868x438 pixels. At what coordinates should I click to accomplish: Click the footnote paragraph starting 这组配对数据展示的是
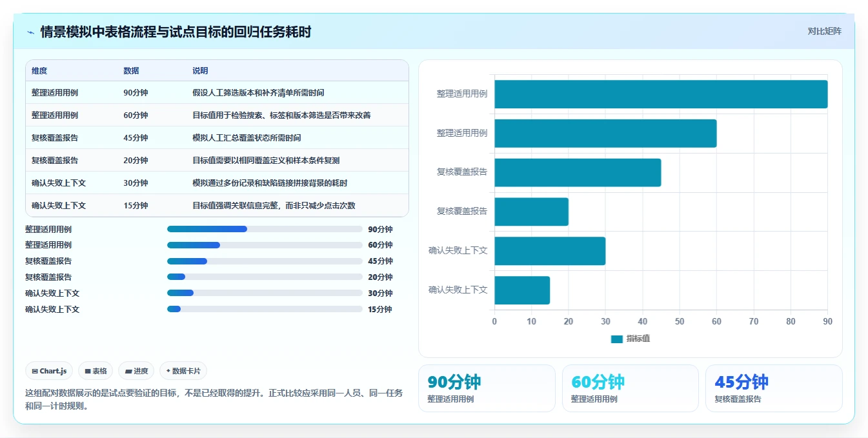[x=214, y=399]
